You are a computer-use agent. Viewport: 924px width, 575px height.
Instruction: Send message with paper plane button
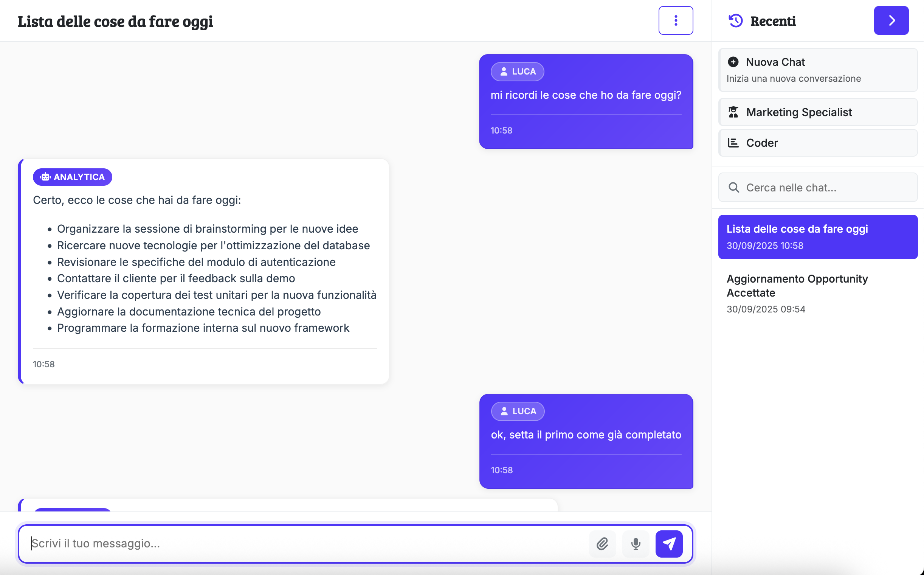click(x=668, y=544)
